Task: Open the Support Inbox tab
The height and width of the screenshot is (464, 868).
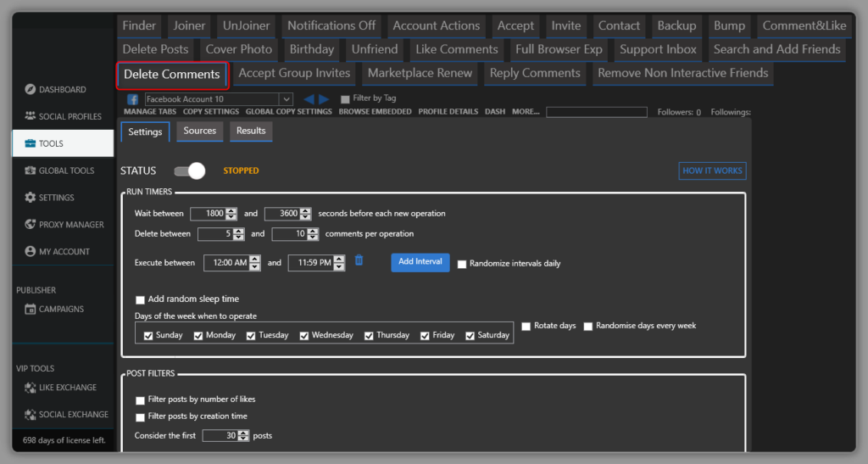Action: point(658,49)
